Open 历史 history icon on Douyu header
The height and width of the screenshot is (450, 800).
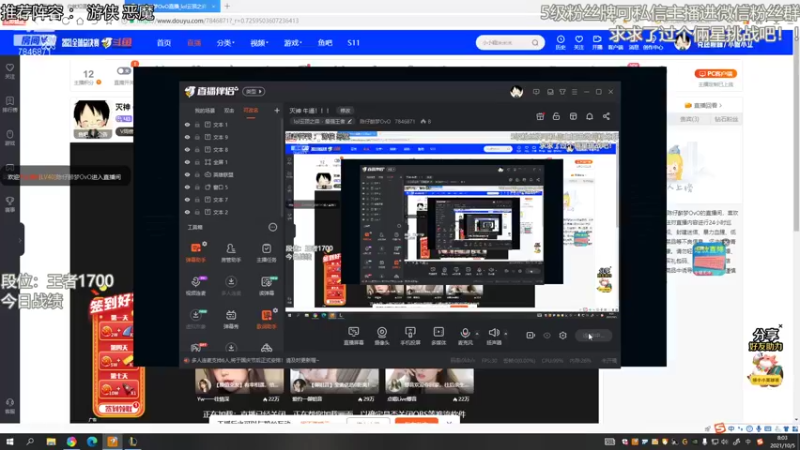tap(560, 42)
